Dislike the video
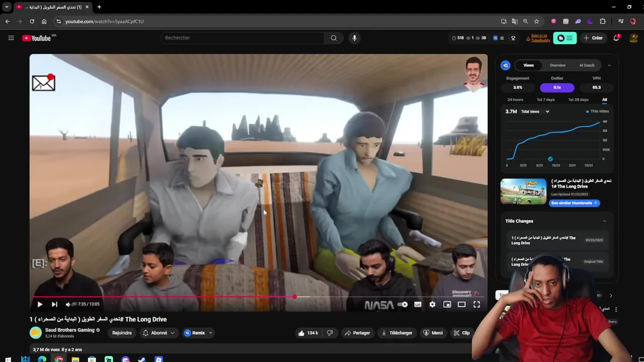Screen dimensions: 644x362 tap(330, 333)
